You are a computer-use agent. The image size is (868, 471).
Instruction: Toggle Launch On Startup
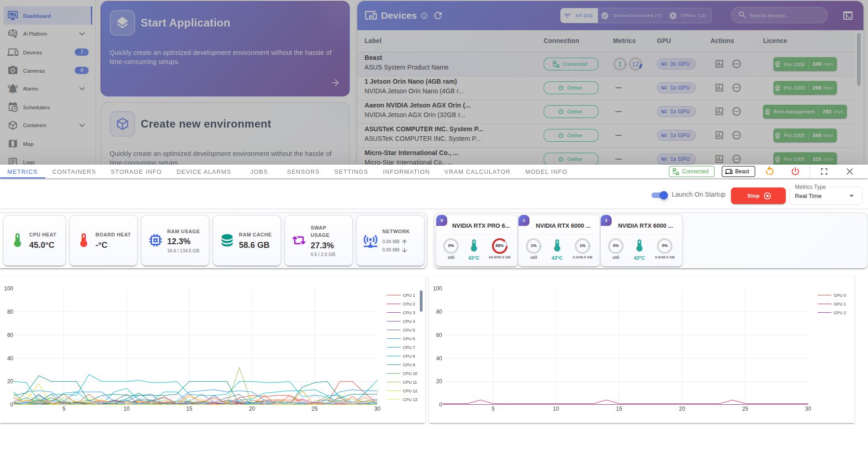(x=659, y=195)
